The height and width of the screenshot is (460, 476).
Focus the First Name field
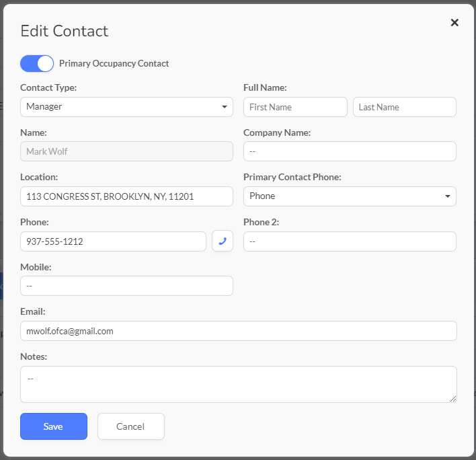pos(295,107)
